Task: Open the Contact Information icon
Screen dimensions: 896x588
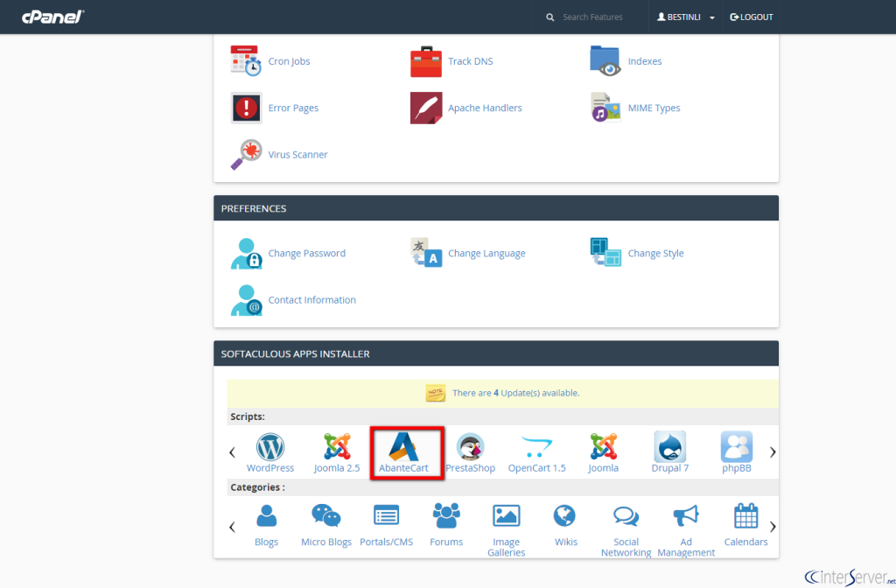Action: click(246, 300)
